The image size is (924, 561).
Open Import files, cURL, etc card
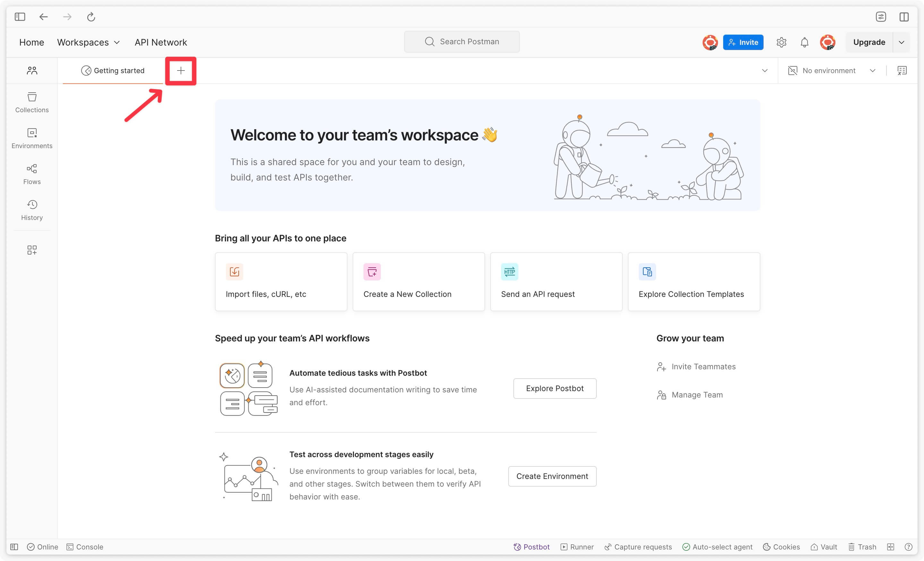coord(281,281)
